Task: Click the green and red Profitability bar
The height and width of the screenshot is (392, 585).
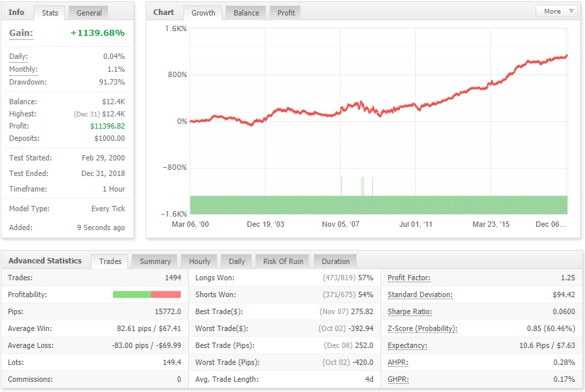Action: (147, 295)
